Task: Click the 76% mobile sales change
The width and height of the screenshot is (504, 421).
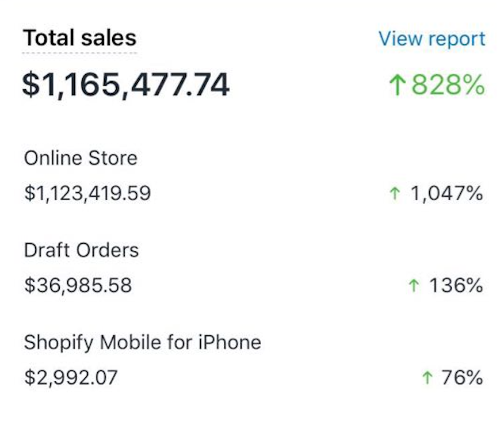Action: click(462, 378)
